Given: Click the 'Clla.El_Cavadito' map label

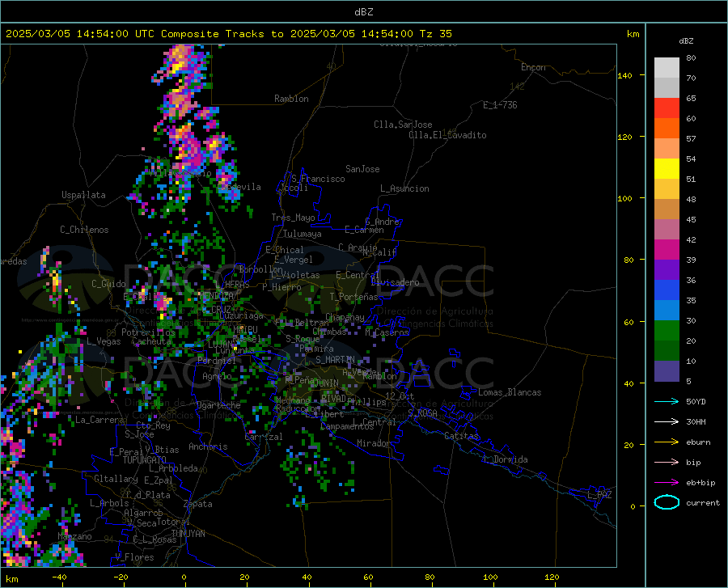Looking at the screenshot, I should 447,135.
